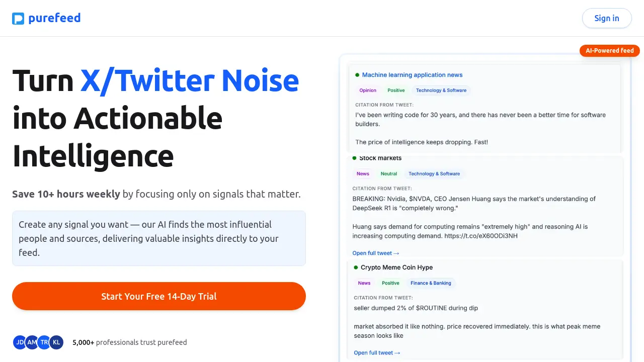Open full tweet in Crypto Meme Coin card
The height and width of the screenshot is (362, 644).
[377, 352]
